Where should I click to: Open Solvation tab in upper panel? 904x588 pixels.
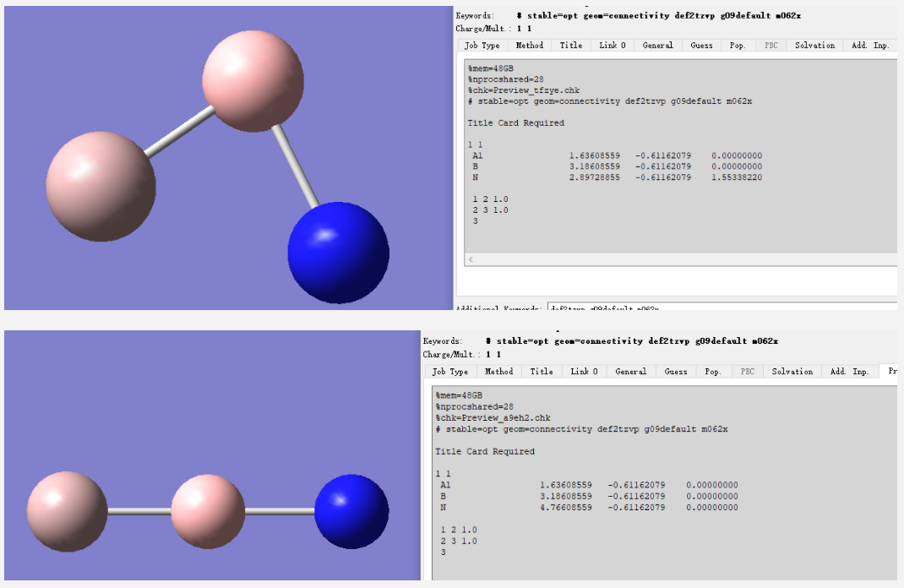(x=814, y=46)
